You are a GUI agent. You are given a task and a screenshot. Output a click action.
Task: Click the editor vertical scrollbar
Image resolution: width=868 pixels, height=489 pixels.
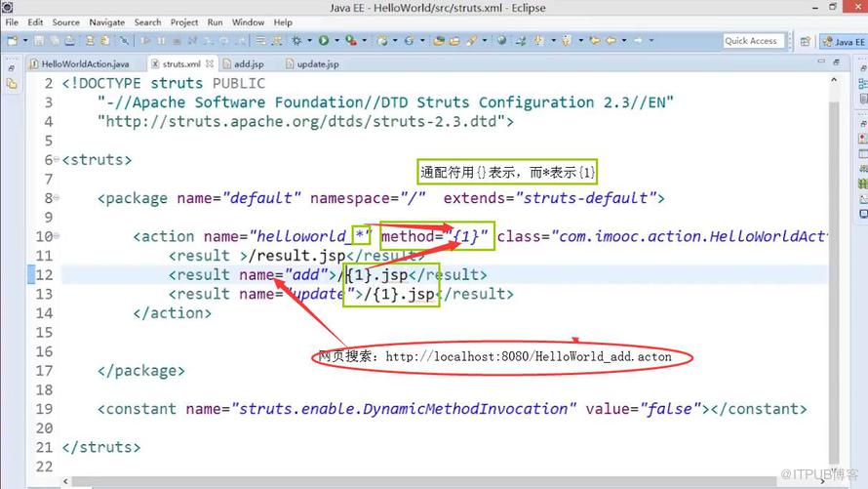click(x=834, y=281)
